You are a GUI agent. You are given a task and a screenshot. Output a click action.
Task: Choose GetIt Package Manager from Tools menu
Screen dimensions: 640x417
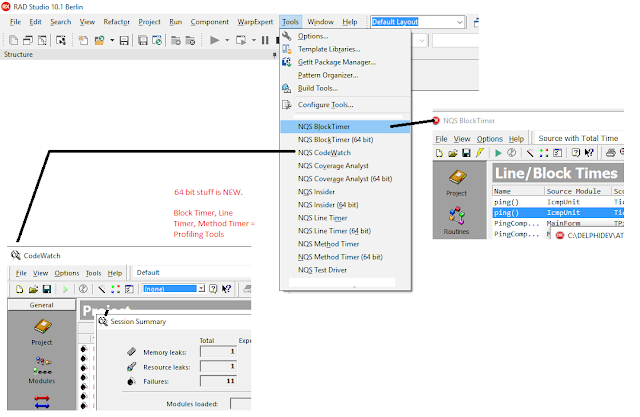pyautogui.click(x=345, y=62)
